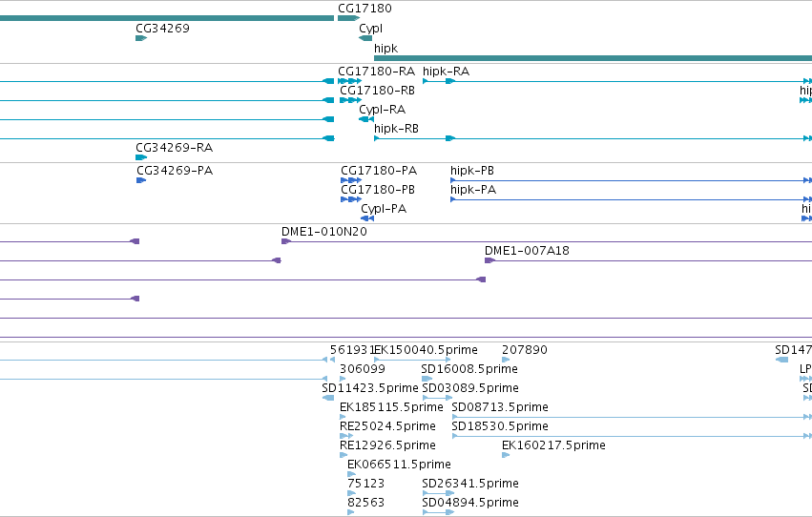Click the CG17180-RA transcript label
Image resolution: width=812 pixels, height=517 pixels.
[x=377, y=72]
